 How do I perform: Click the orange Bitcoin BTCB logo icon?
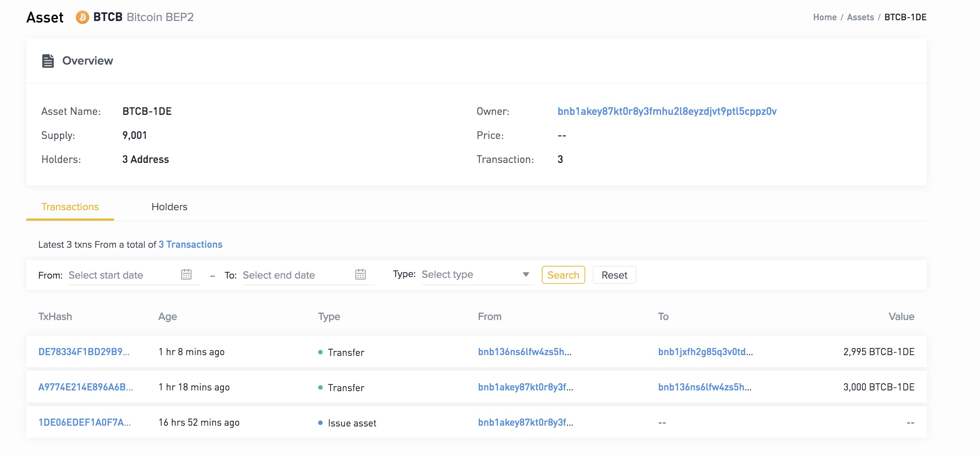coord(82,17)
